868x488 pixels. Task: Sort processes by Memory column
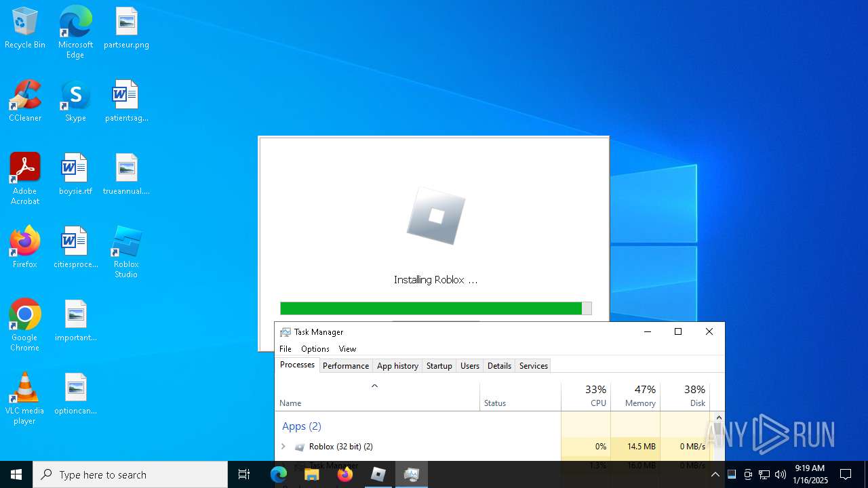[635, 396]
